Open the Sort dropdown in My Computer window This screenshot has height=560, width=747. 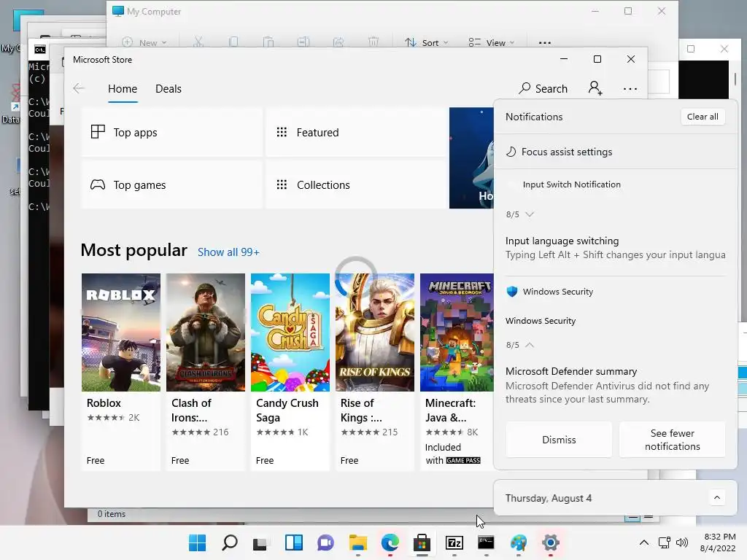tap(426, 42)
